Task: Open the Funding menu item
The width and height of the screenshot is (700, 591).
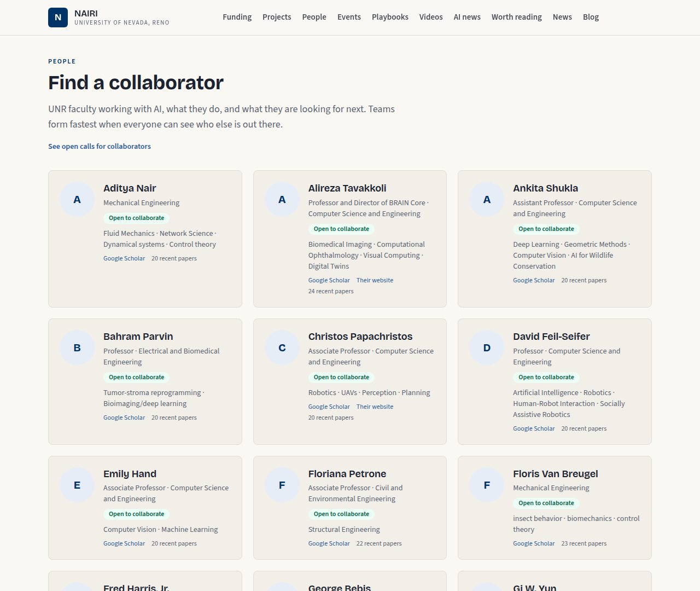Action: click(237, 17)
